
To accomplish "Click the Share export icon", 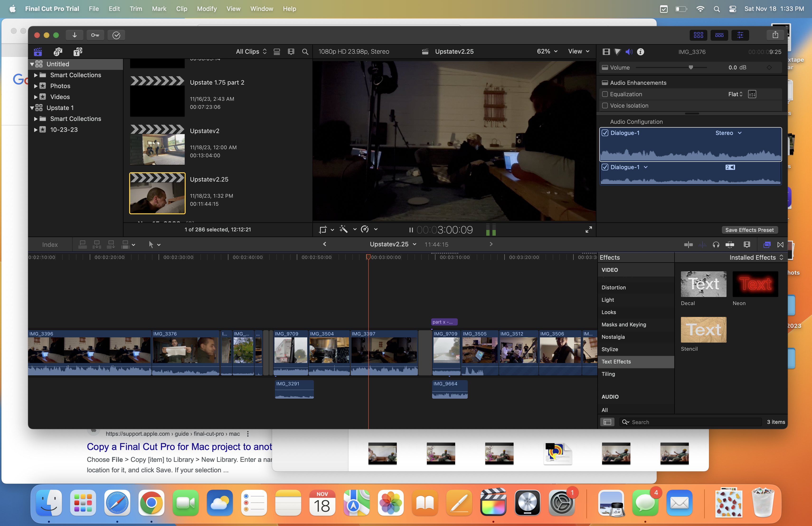I will 775,35.
